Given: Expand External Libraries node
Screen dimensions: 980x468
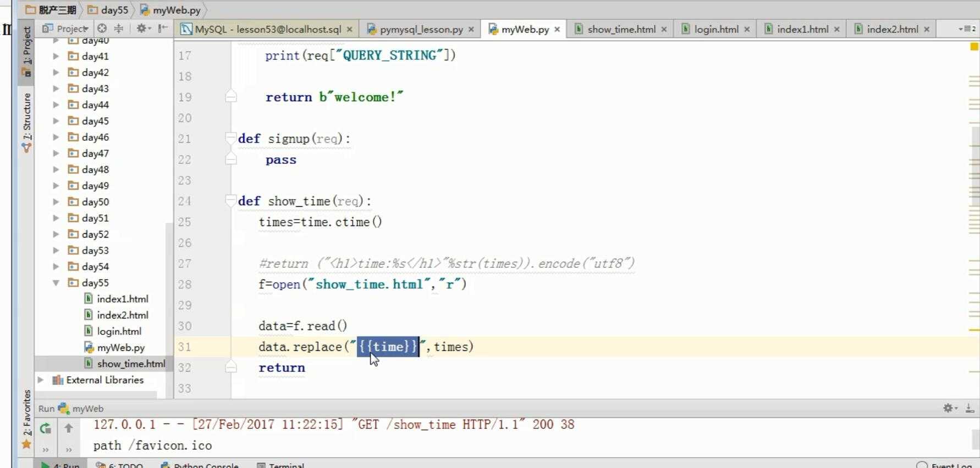Looking at the screenshot, I should 40,380.
